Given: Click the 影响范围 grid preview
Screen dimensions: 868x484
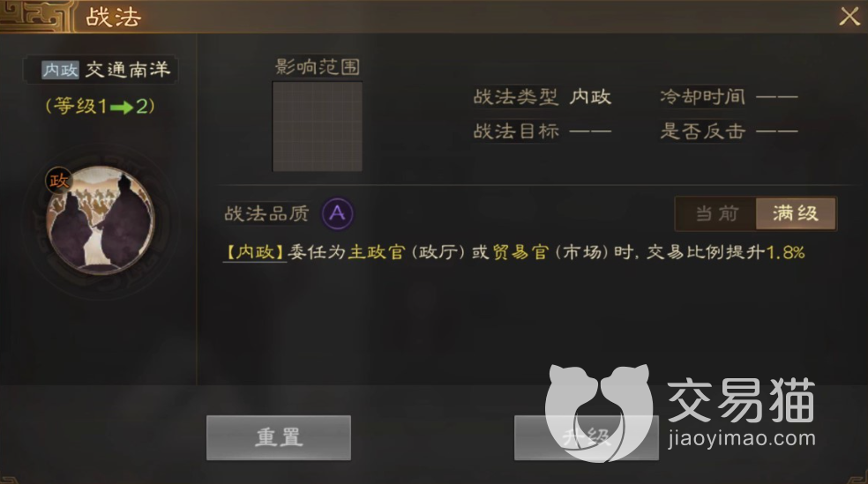Looking at the screenshot, I should [x=318, y=127].
